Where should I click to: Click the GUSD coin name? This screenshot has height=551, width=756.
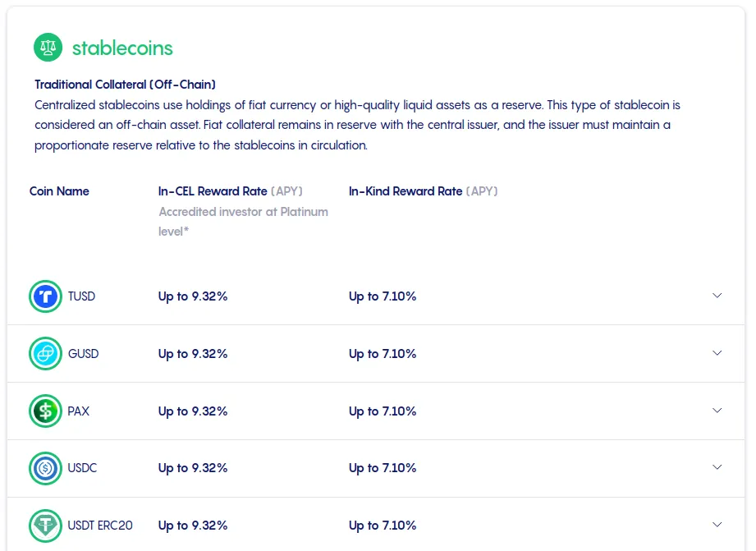[x=83, y=354]
